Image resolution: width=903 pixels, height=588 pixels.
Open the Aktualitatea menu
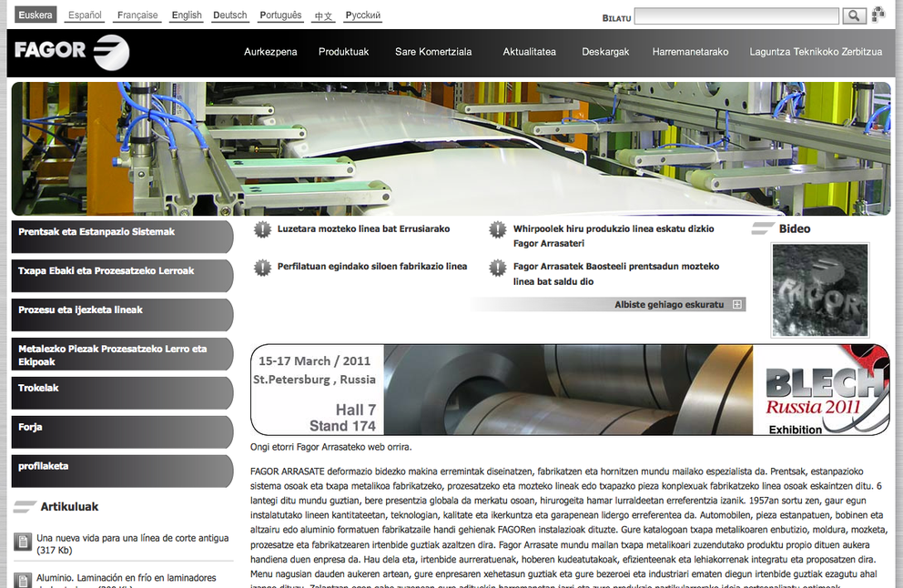coord(529,52)
